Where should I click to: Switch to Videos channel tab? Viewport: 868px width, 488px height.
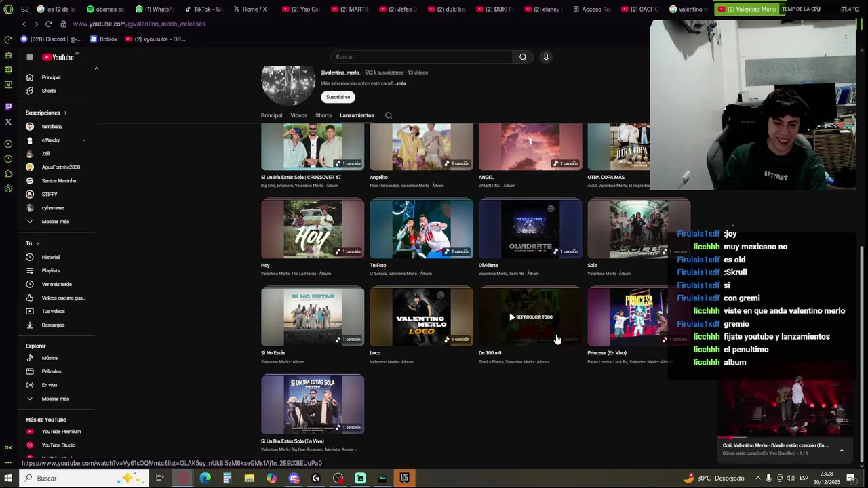click(x=299, y=115)
